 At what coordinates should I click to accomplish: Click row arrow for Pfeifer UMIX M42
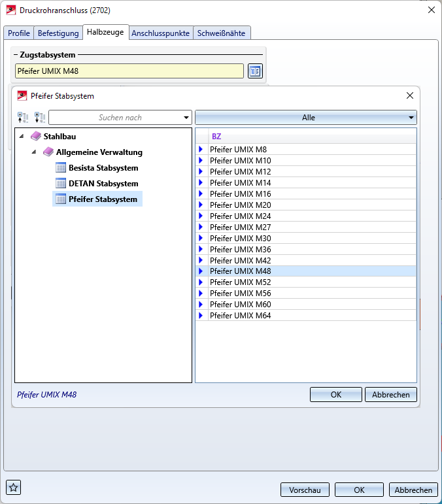click(201, 260)
